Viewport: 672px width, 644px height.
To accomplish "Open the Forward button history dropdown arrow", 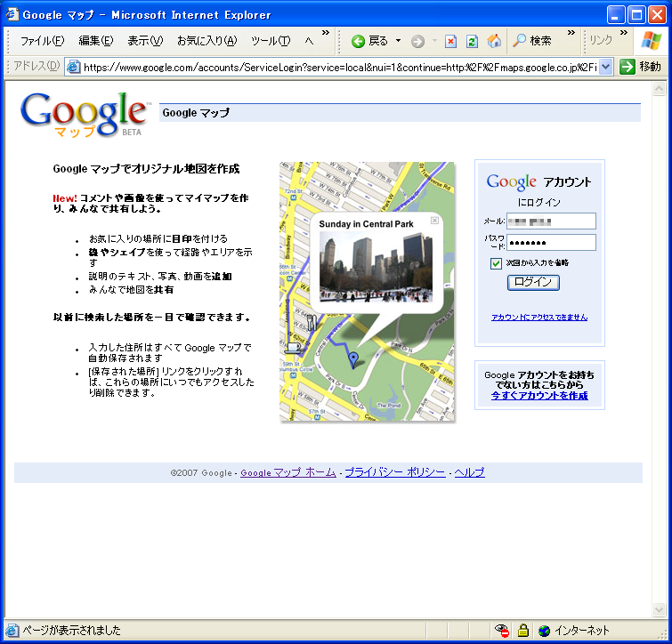I will click(434, 41).
